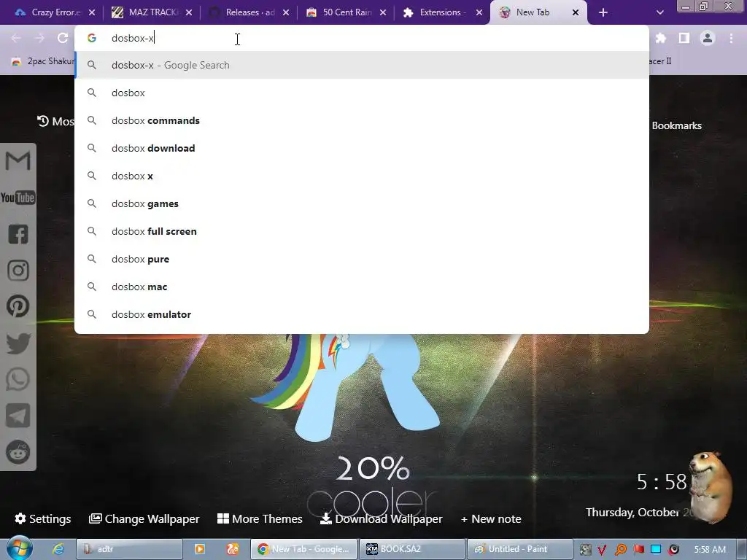Viewport: 747px width, 560px height.
Task: Switch to the Untitled - Paint taskbar window
Action: pos(519,549)
